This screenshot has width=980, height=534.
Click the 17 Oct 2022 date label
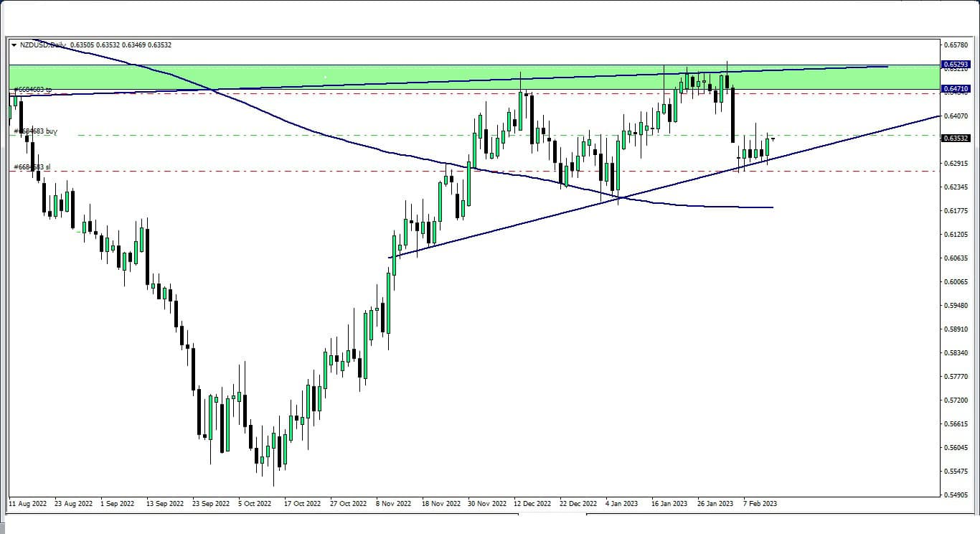(302, 503)
